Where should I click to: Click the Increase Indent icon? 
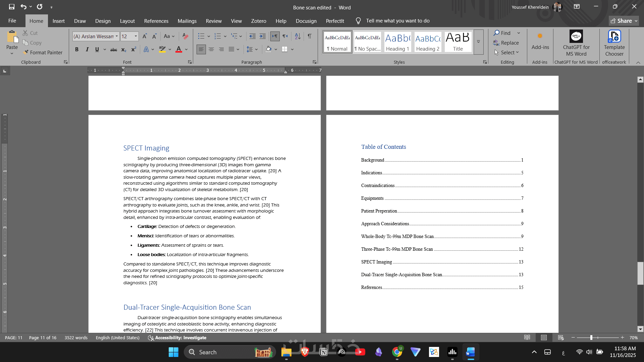263,36
